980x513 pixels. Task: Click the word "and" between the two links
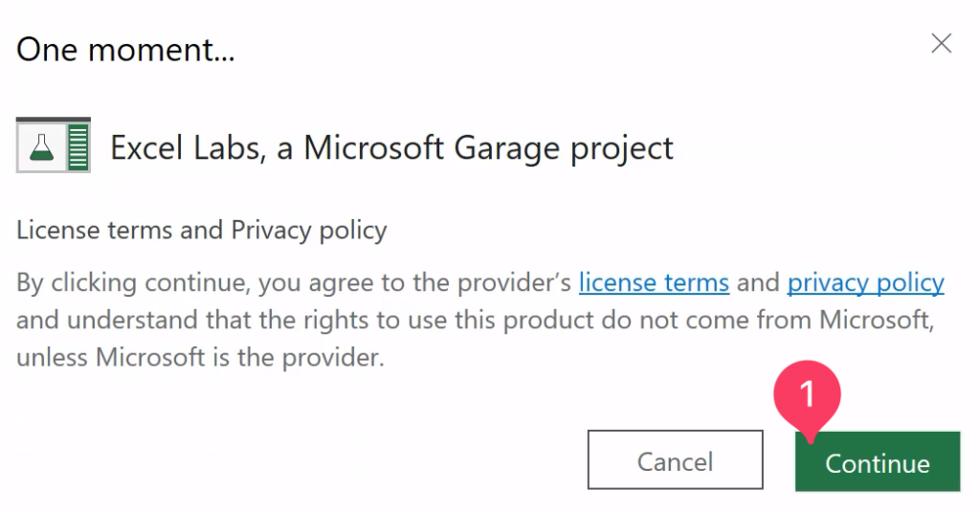pyautogui.click(x=758, y=283)
